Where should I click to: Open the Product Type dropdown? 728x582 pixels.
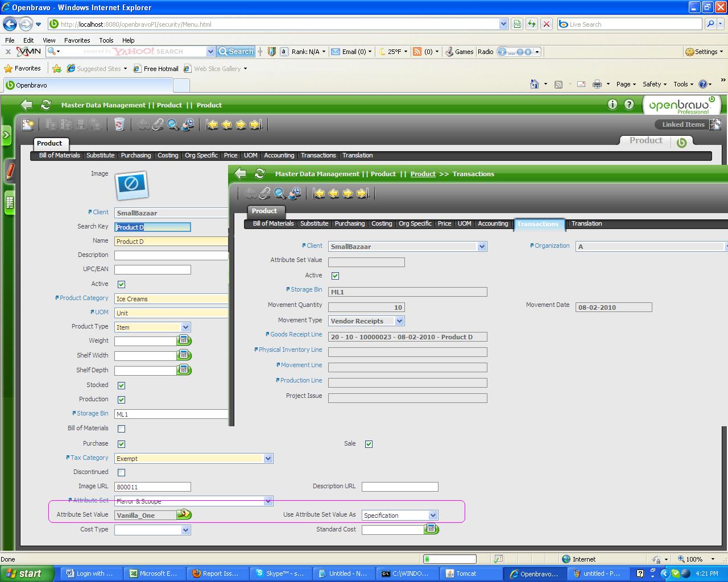coord(185,327)
